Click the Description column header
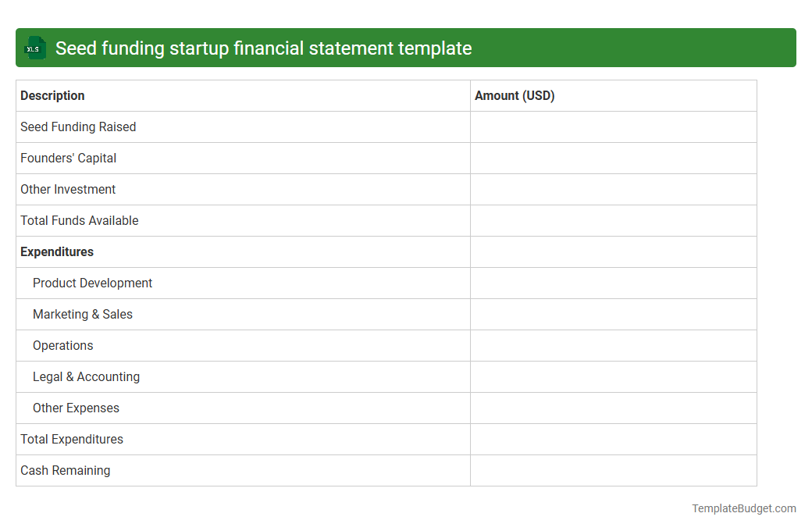The width and height of the screenshot is (812, 531). pyautogui.click(x=52, y=95)
